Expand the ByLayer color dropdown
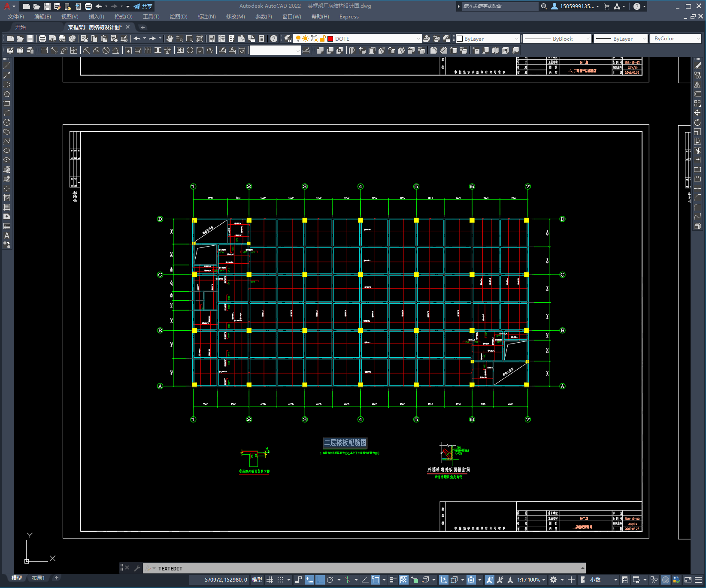Viewport: 706px width, 588px height. tap(516, 39)
